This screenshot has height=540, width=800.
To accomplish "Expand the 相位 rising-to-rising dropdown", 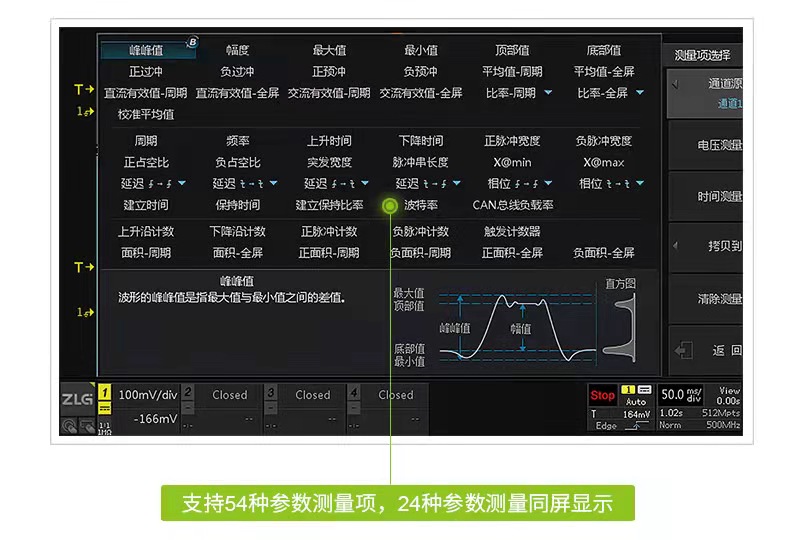I will tap(548, 183).
